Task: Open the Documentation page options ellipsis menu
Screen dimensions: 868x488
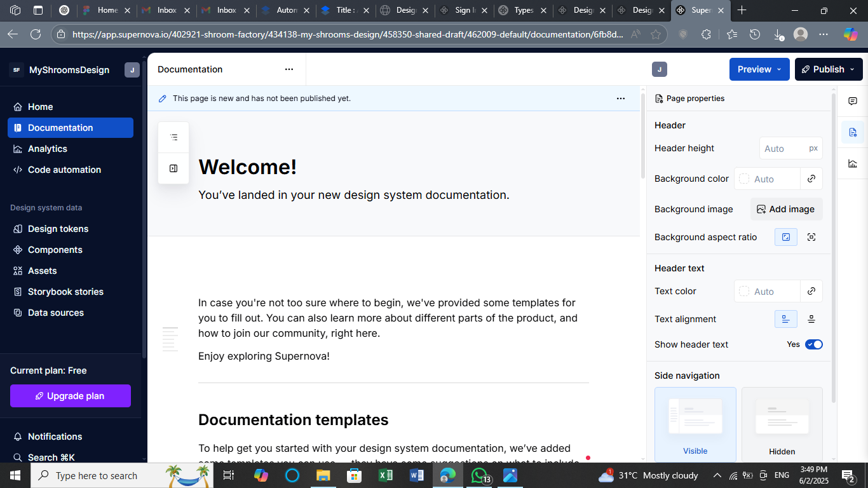Action: tap(289, 69)
